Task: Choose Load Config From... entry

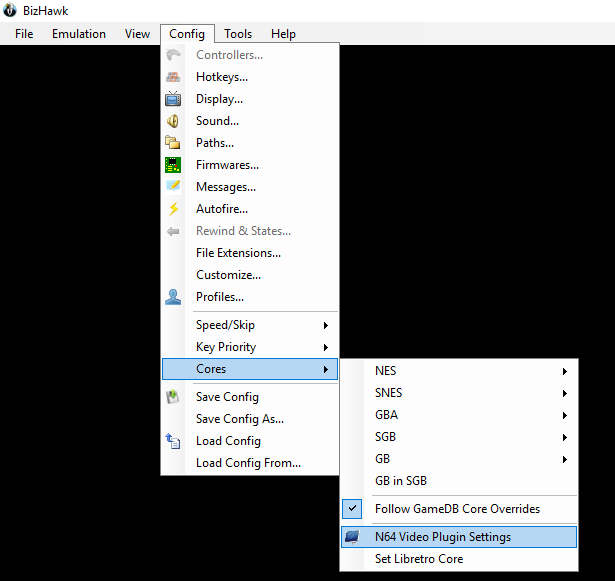Action: point(248,463)
